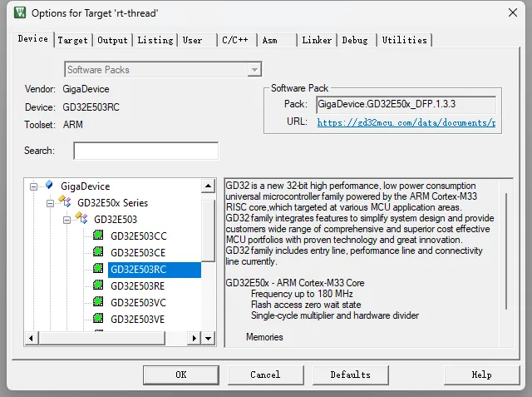Viewport: 532px width, 397px height.
Task: Click the device tree scroll down arrow
Action: click(208, 338)
